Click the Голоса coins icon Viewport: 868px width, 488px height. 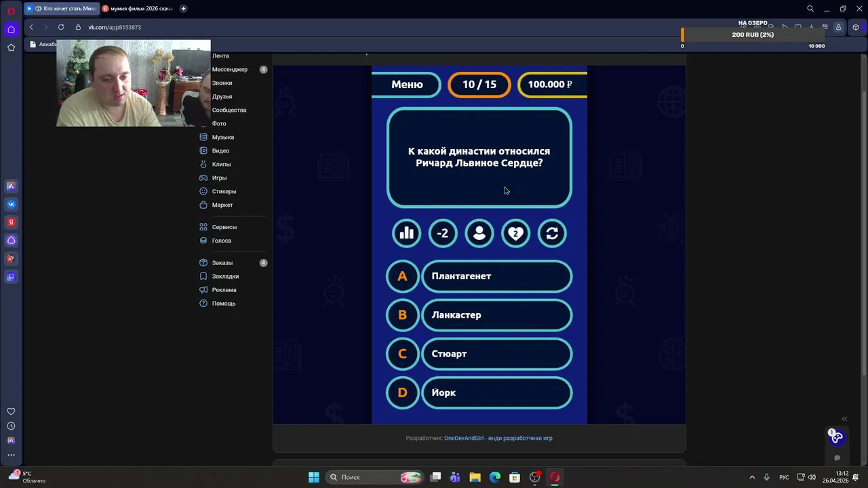click(203, 241)
